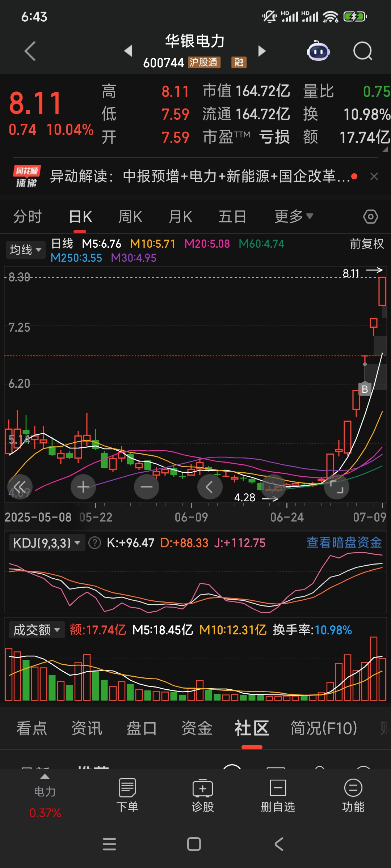
Task: Read the 异动解读 headline
Action: pyautogui.click(x=200, y=176)
